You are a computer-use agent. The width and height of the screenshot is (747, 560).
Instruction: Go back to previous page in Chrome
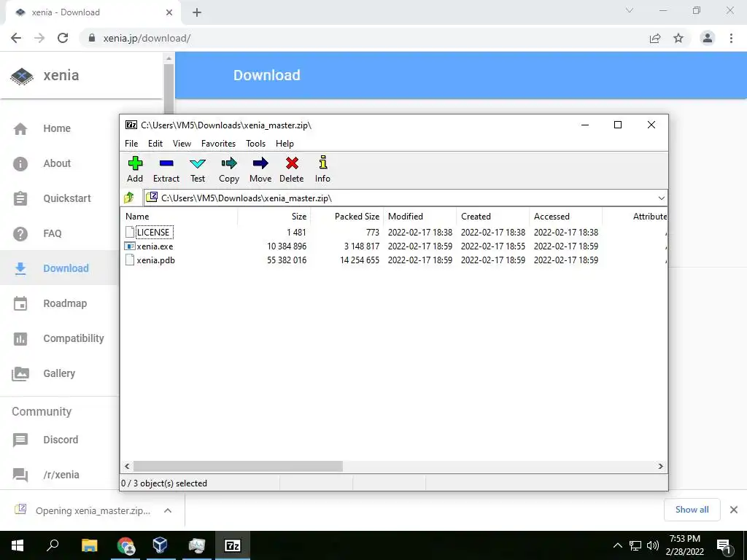pos(16,38)
